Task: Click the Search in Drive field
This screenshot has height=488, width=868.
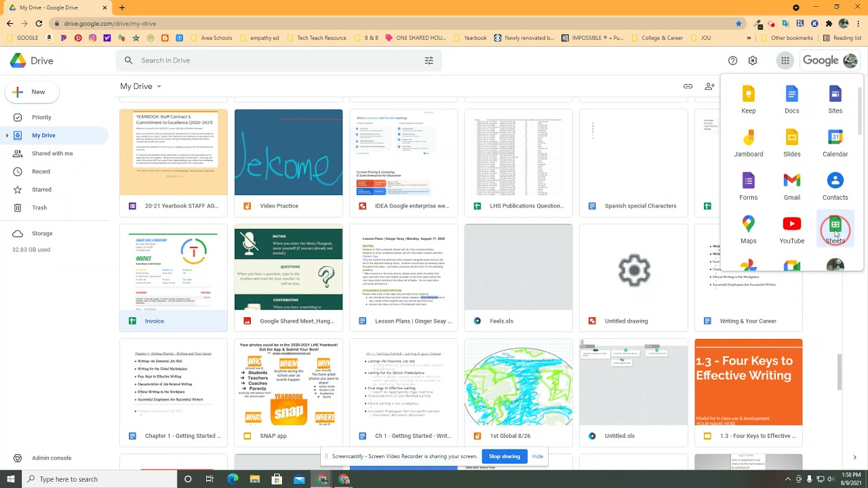Action: coord(278,60)
